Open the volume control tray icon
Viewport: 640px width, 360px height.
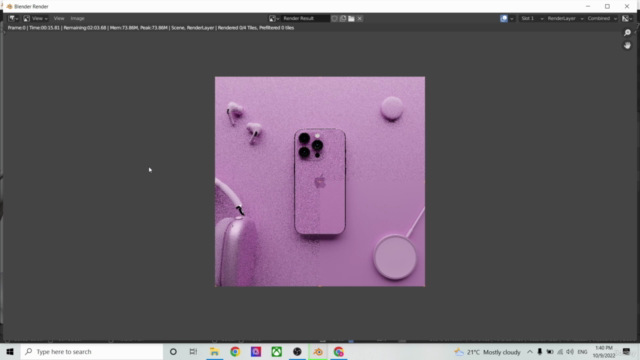click(x=570, y=352)
